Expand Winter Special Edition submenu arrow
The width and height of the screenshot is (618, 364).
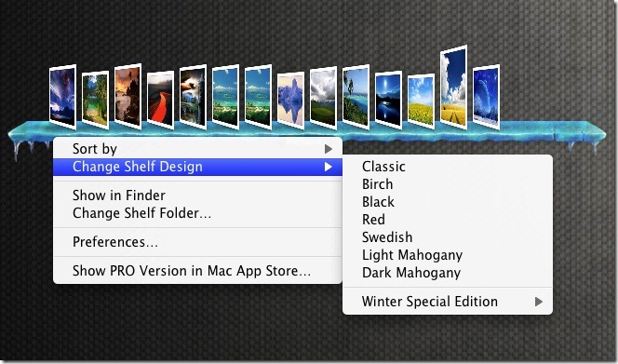(x=538, y=302)
